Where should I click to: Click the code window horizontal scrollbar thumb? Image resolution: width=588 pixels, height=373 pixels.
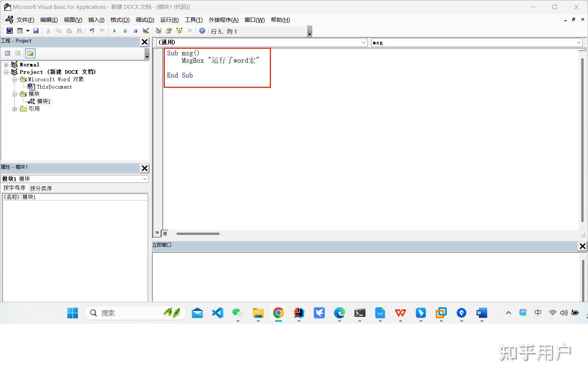[x=198, y=233]
